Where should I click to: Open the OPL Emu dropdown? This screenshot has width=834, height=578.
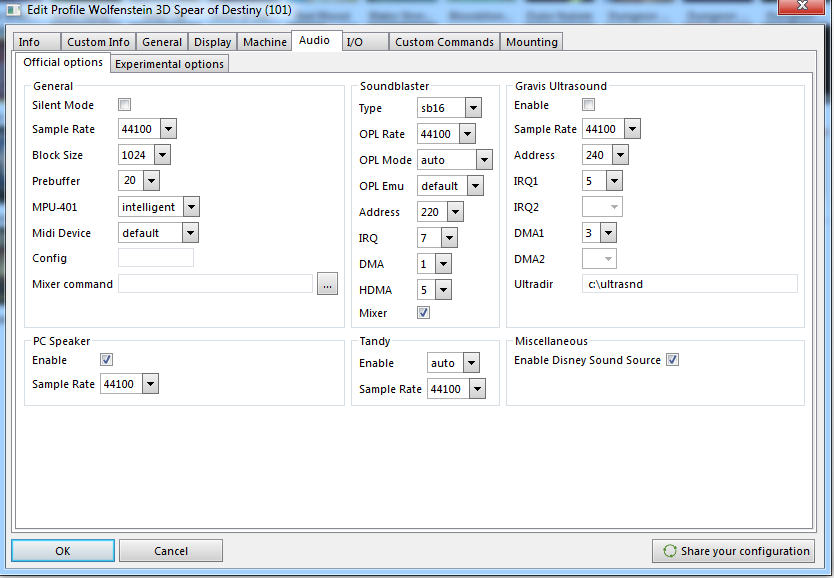475,186
